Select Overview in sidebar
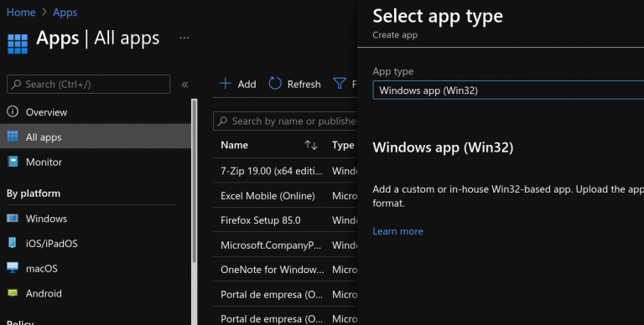Image resolution: width=644 pixels, height=325 pixels. (x=96, y=112)
